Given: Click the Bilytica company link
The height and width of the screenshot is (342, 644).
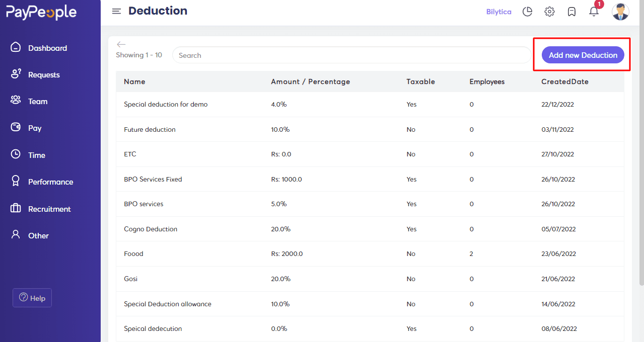Looking at the screenshot, I should click(x=498, y=12).
